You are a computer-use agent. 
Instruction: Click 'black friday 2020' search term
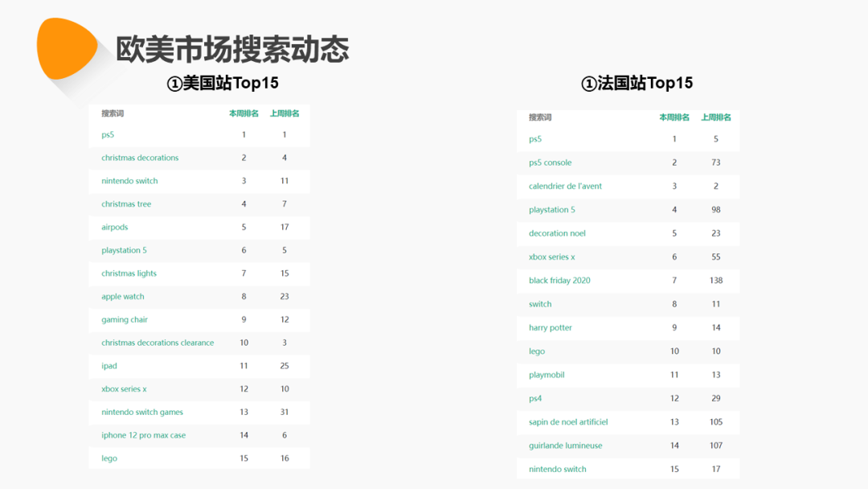pyautogui.click(x=559, y=280)
